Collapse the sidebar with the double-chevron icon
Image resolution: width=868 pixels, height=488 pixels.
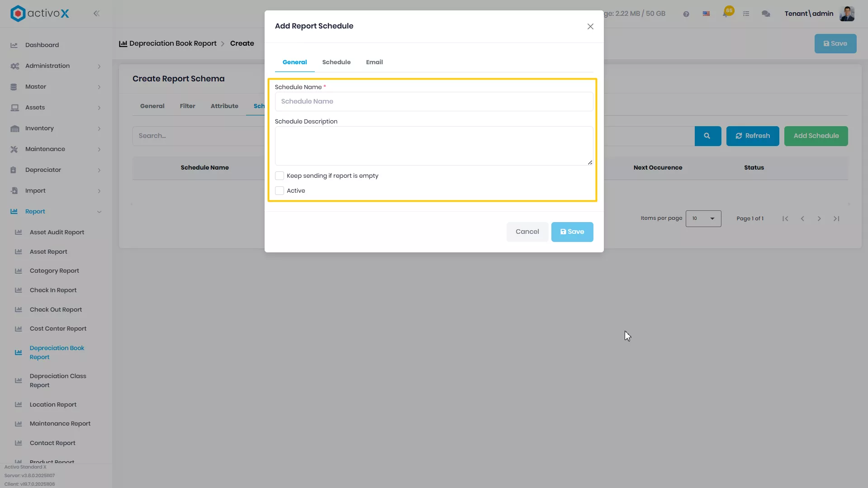click(96, 14)
